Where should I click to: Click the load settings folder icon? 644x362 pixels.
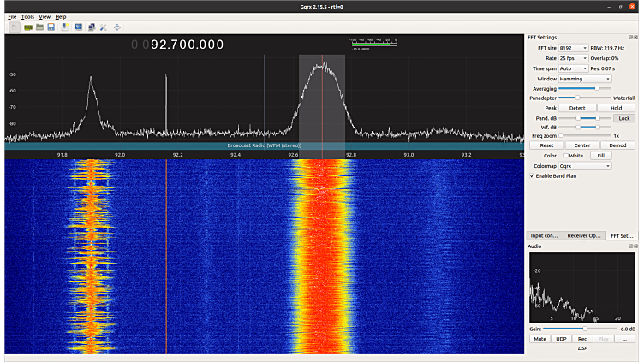click(39, 27)
